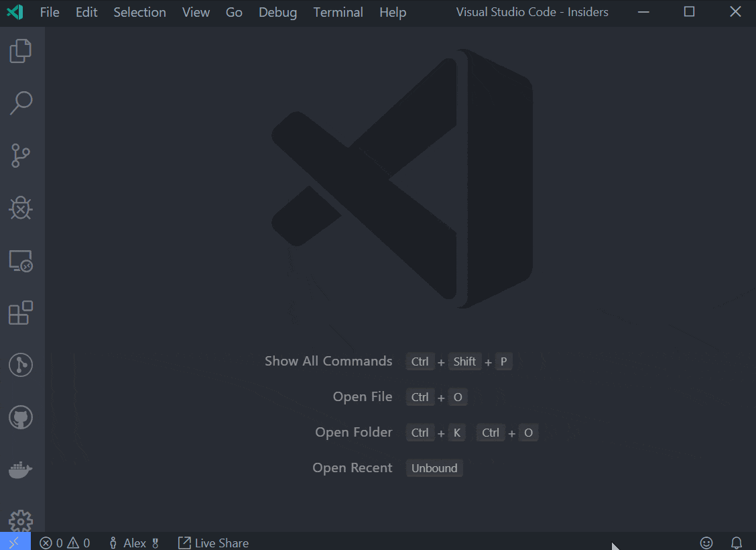Open the Help menu
The width and height of the screenshot is (756, 550).
pyautogui.click(x=393, y=12)
